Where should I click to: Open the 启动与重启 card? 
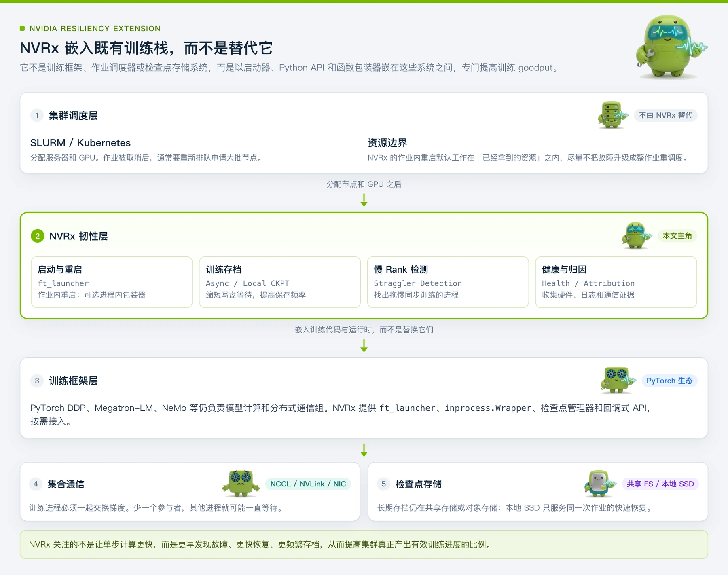(x=112, y=282)
